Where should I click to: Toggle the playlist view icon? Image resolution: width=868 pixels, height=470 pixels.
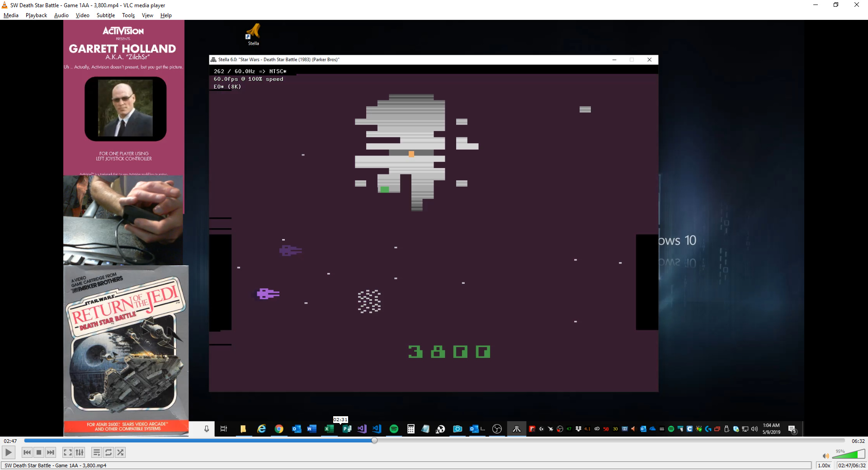coord(97,452)
